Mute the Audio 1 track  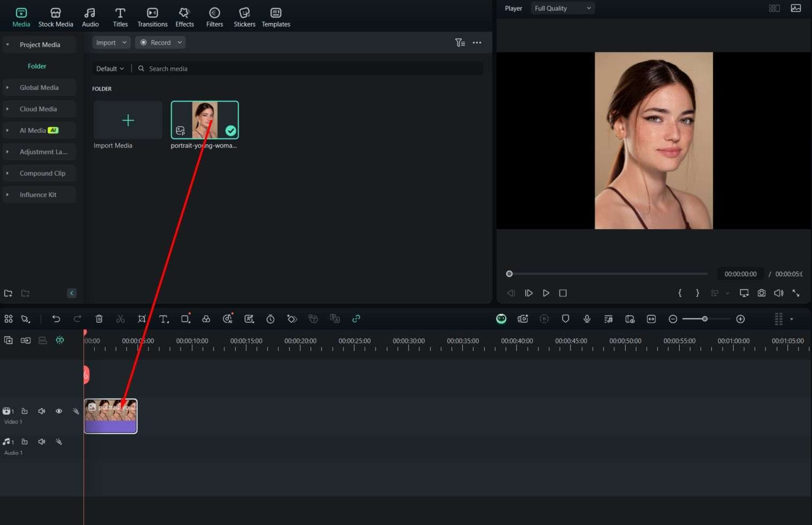click(42, 441)
